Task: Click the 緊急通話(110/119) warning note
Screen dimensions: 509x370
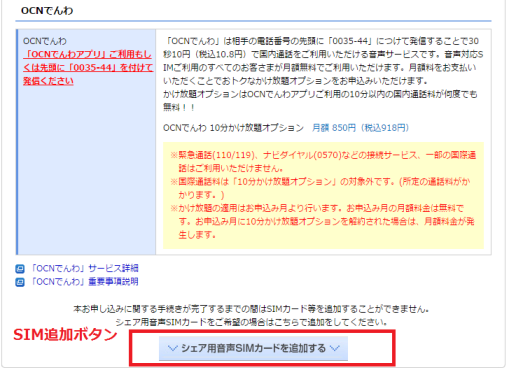Action: click(x=323, y=161)
